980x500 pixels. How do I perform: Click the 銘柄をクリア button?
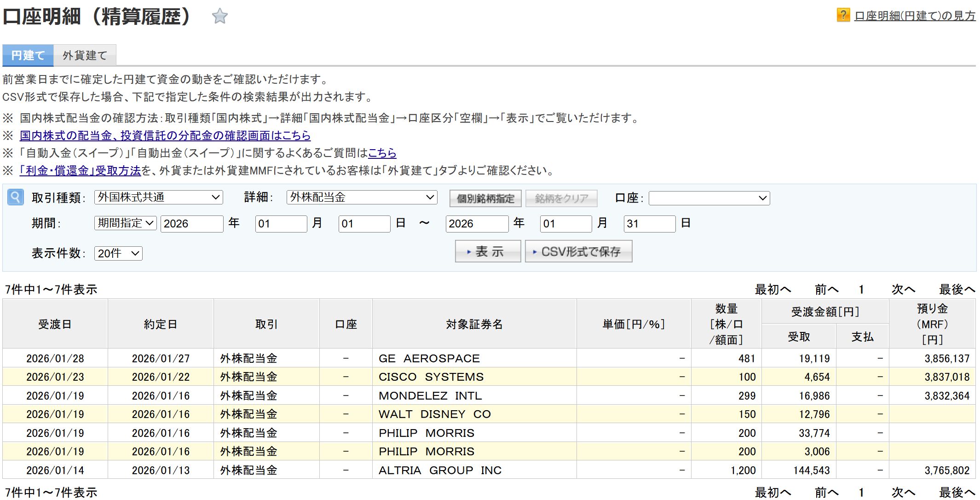(561, 198)
